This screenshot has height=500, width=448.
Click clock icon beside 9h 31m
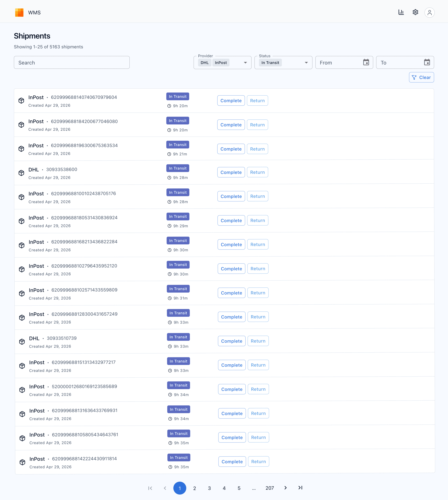coord(170,298)
